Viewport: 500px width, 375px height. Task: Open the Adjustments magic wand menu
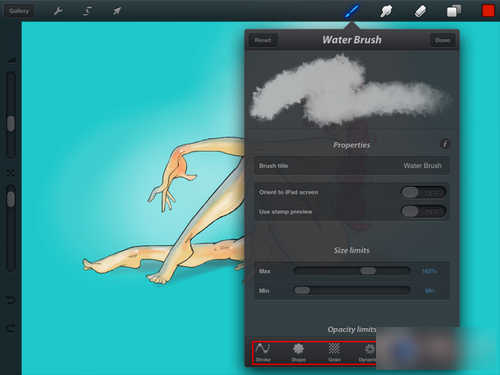pyautogui.click(x=87, y=11)
